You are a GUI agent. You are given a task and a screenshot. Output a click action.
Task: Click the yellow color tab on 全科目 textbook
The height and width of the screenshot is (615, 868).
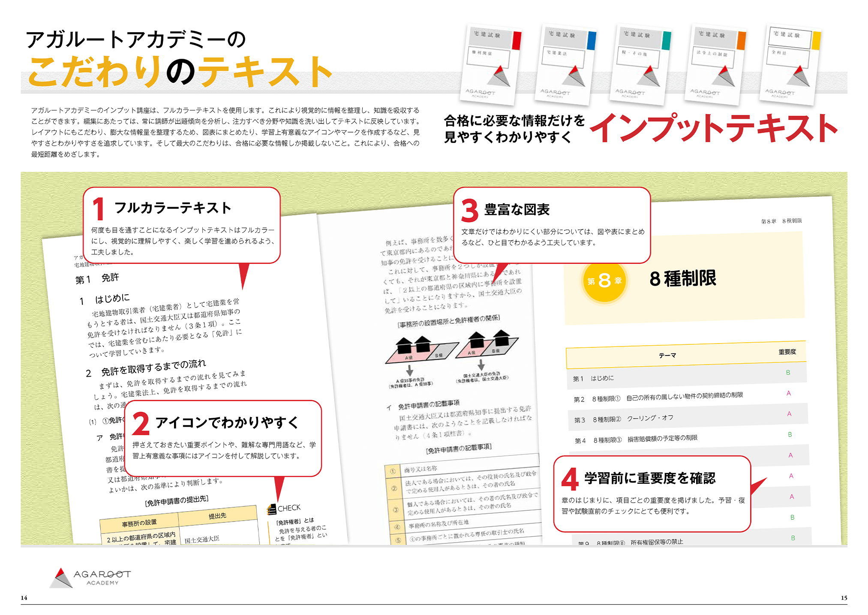(816, 40)
